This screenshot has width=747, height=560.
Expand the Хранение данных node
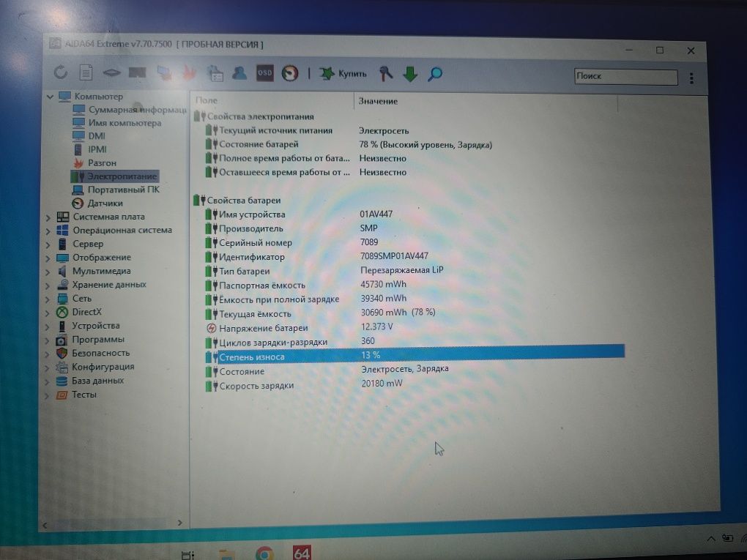48,285
